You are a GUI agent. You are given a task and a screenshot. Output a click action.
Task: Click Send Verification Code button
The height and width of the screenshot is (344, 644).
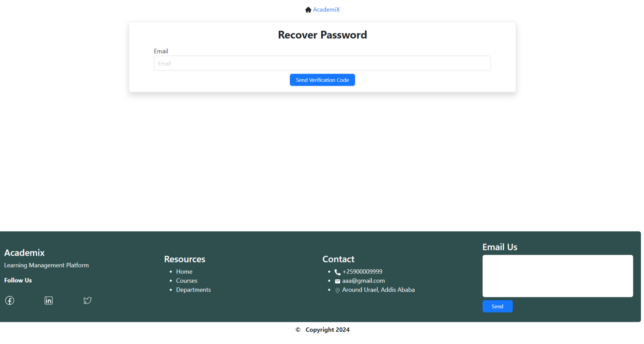322,80
